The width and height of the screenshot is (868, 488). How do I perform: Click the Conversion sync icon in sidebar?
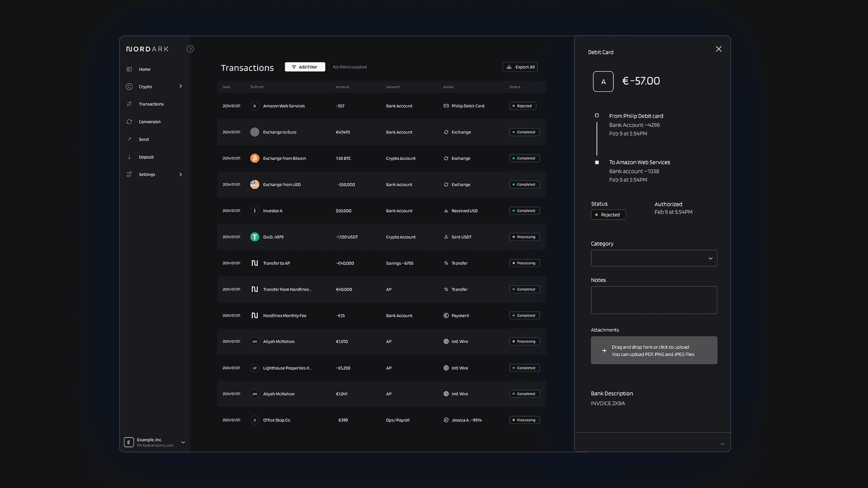click(x=129, y=122)
